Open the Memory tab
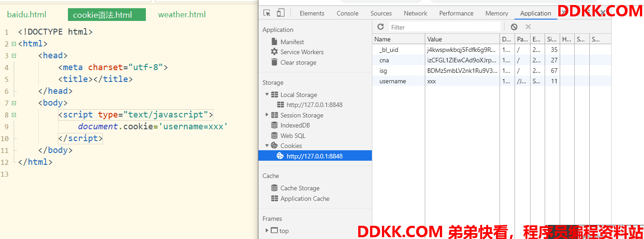The image size is (644, 239). pos(497,13)
